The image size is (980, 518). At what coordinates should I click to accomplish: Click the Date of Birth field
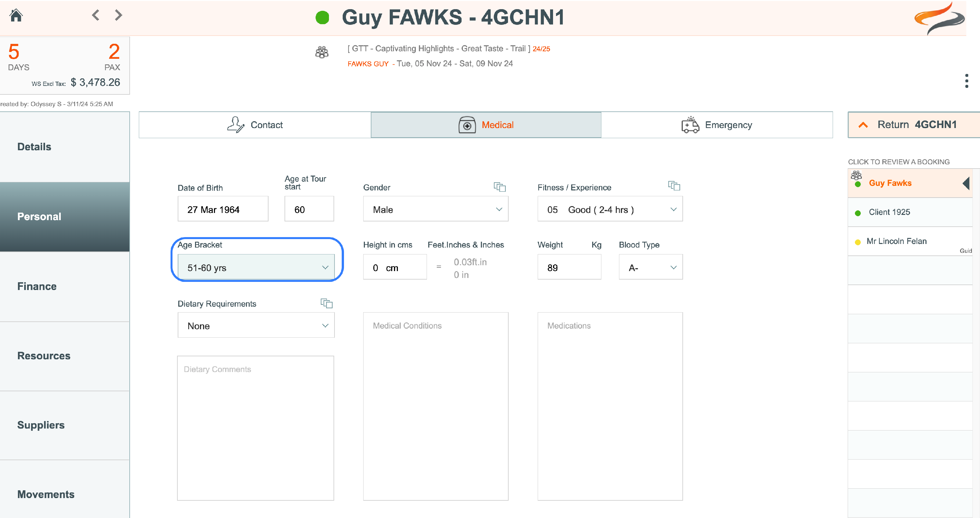tap(222, 209)
